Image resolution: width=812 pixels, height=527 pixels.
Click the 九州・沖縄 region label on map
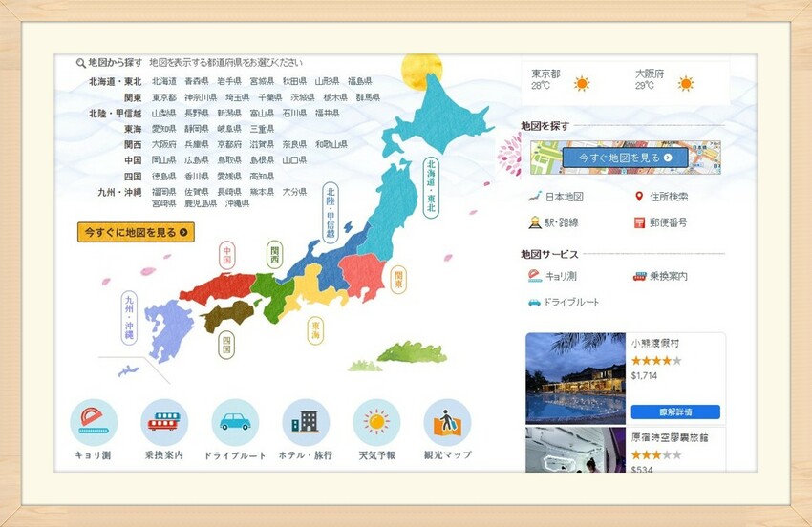pos(129,318)
